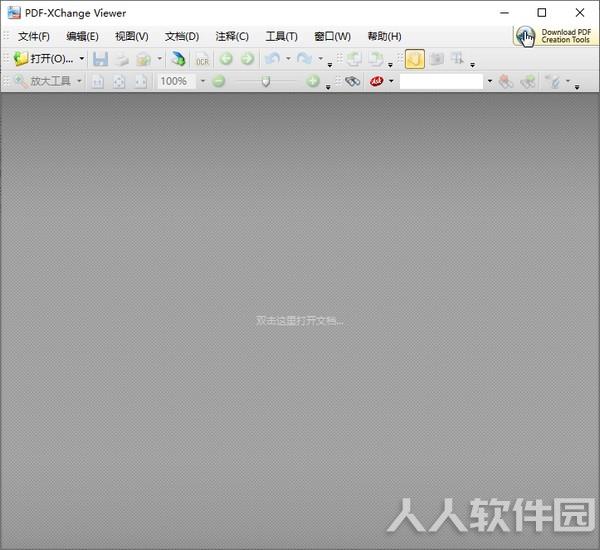Click the binoculars Find icon
600x550 pixels.
[x=352, y=81]
